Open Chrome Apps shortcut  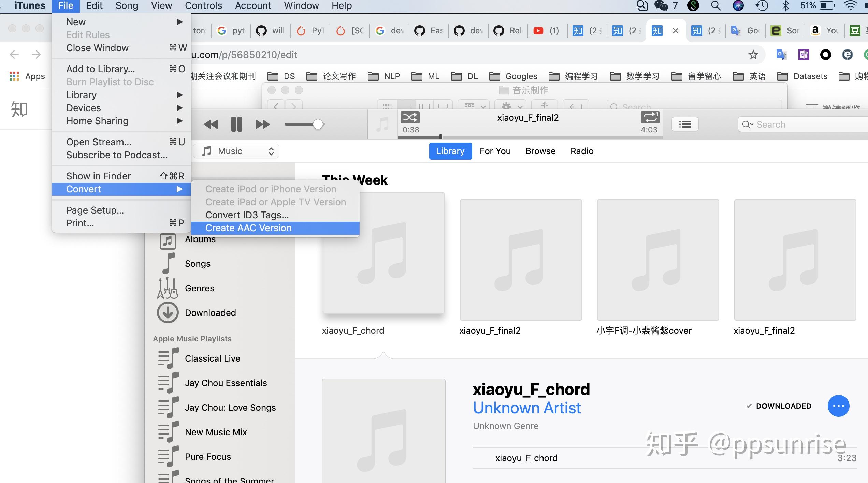27,76
